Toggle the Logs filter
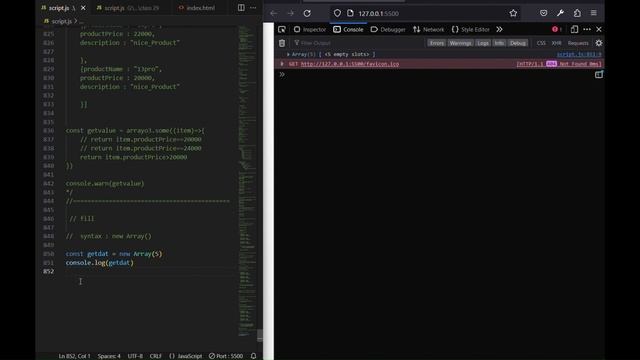This screenshot has height=360, width=640. click(x=483, y=43)
